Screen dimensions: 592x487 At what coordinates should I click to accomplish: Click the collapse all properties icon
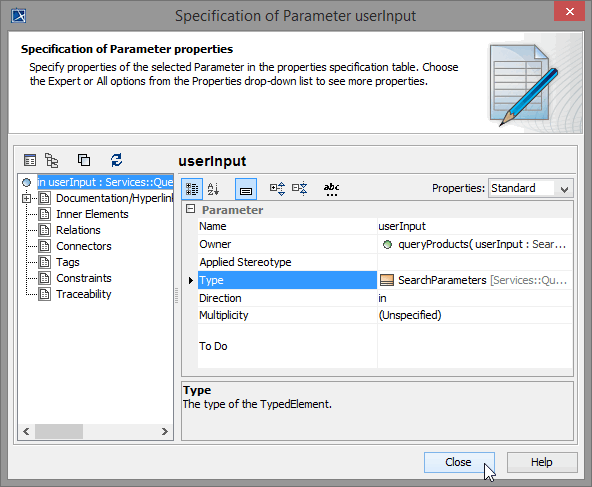tap(300, 189)
